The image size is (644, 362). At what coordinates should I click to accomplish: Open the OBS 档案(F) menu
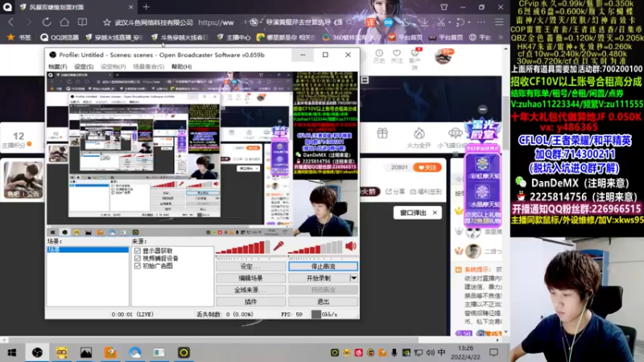pyautogui.click(x=57, y=67)
